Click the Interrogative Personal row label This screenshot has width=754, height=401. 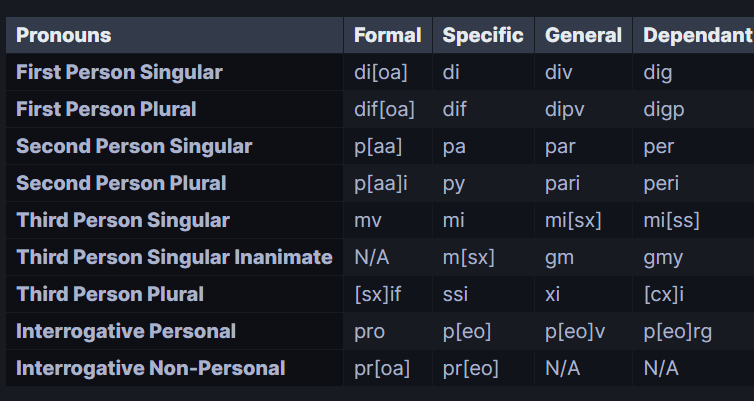126,331
